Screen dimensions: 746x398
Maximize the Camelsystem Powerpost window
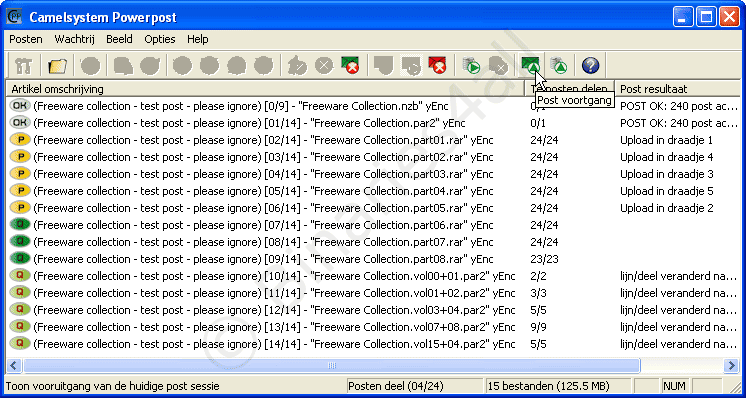click(706, 18)
